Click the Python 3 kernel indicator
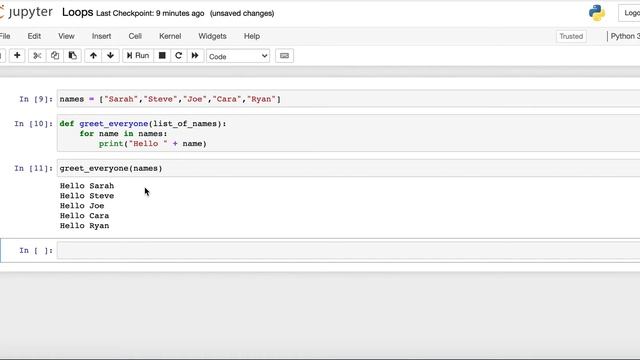640x360 pixels. click(624, 36)
